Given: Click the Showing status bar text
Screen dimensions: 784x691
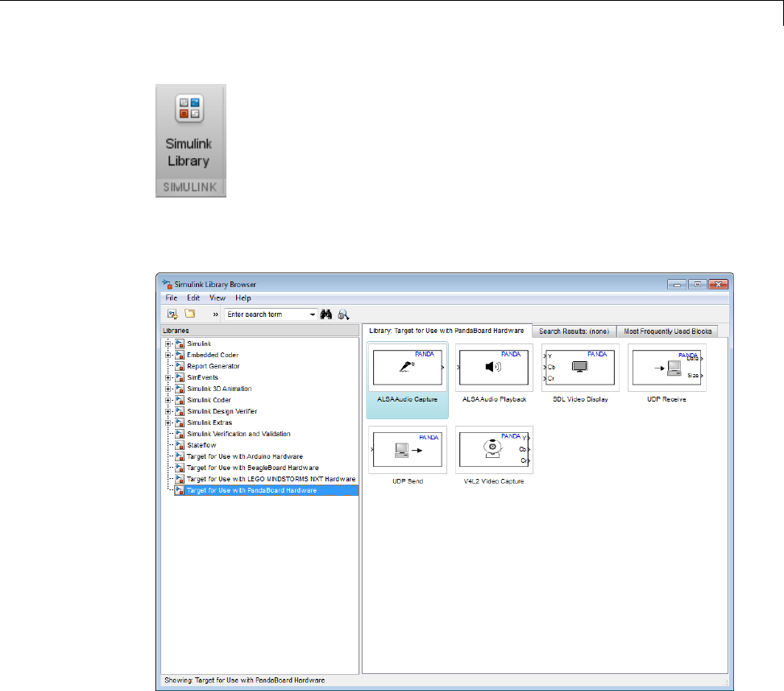Looking at the screenshot, I should click(244, 681).
